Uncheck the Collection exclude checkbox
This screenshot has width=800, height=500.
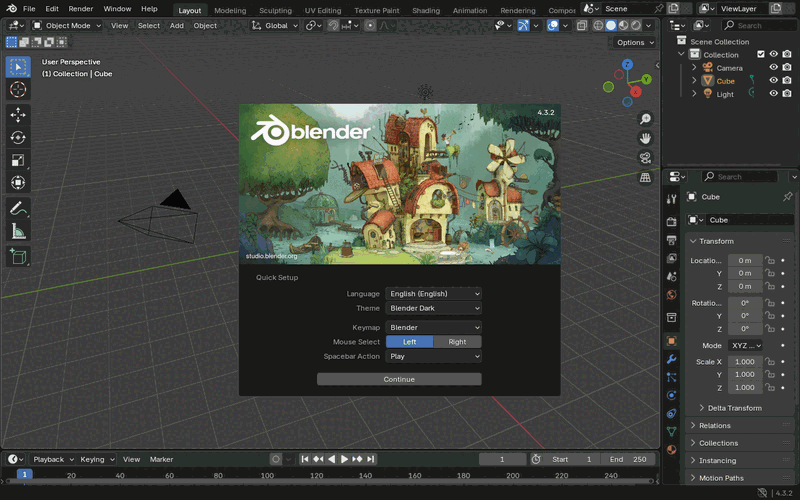tap(761, 54)
